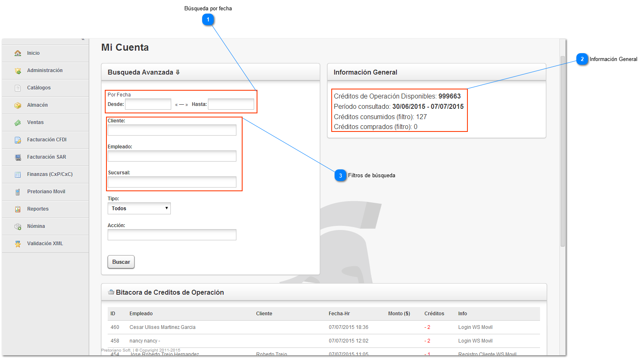This screenshot has height=359, width=644.
Task: Click the Finanzas (CxP/CxC) icon
Action: point(18,174)
